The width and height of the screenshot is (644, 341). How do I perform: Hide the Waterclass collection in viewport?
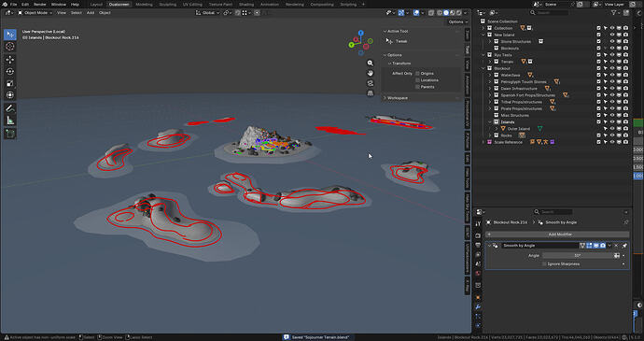(612, 76)
